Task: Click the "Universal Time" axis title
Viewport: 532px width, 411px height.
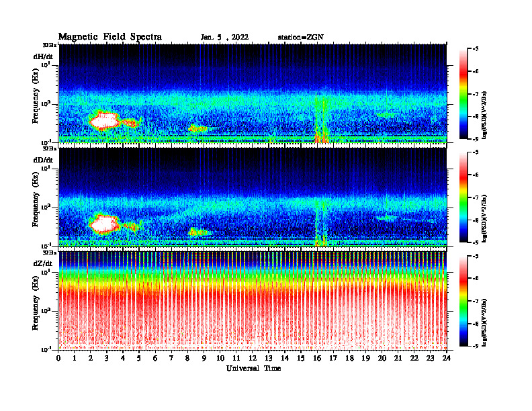Action: point(254,368)
